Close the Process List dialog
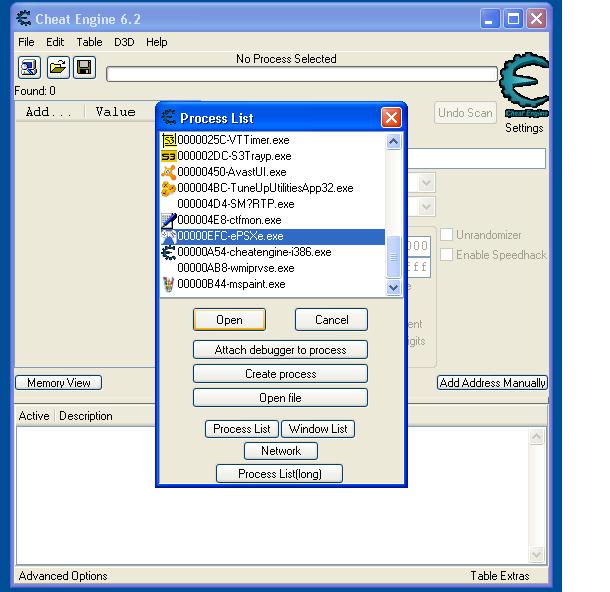The width and height of the screenshot is (610, 592). click(x=391, y=117)
